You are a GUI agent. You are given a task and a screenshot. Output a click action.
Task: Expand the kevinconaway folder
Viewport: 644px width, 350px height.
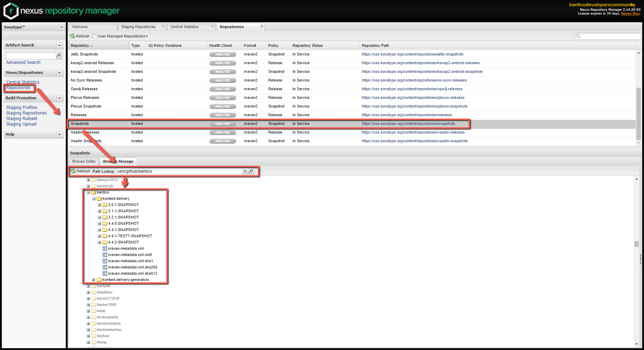click(88, 323)
